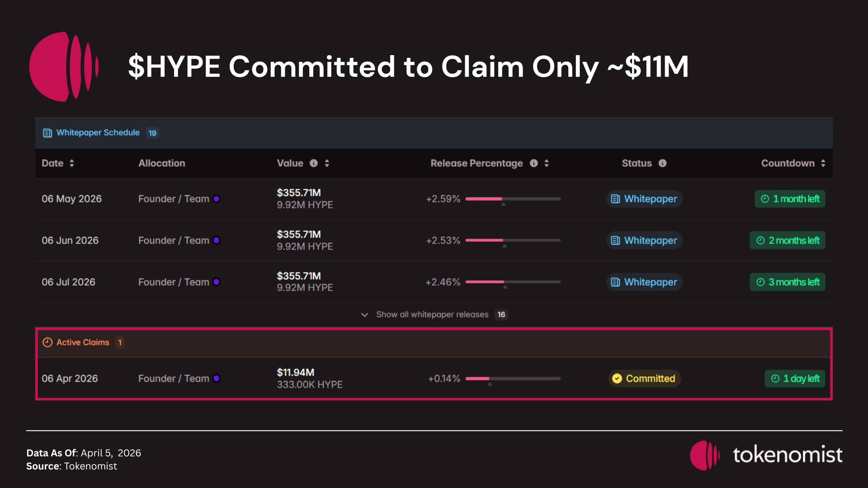Click the purple dot beside 06 May Founder / Team
This screenshot has height=488, width=868.
217,199
